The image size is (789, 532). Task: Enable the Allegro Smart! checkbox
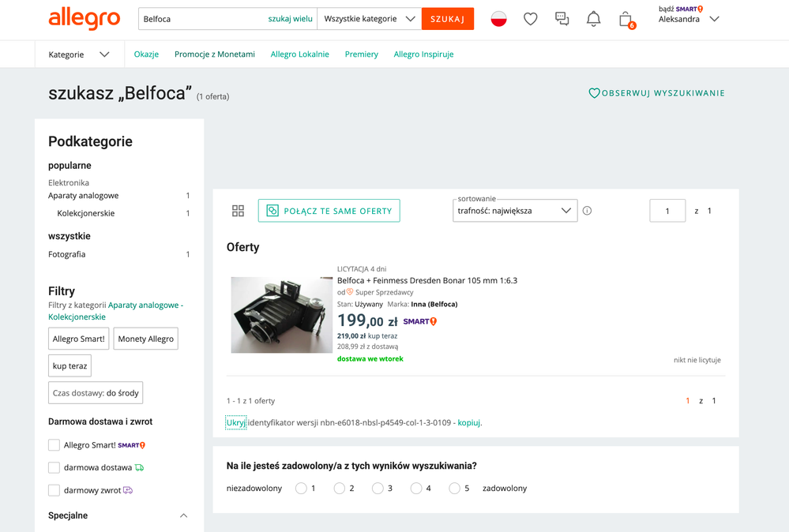[54, 445]
